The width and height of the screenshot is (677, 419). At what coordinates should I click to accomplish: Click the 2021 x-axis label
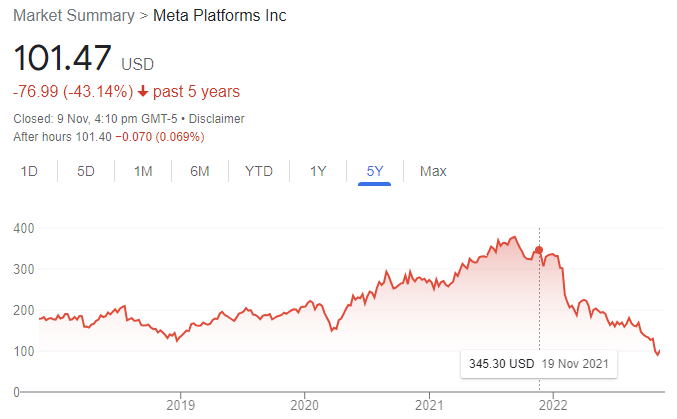click(429, 405)
